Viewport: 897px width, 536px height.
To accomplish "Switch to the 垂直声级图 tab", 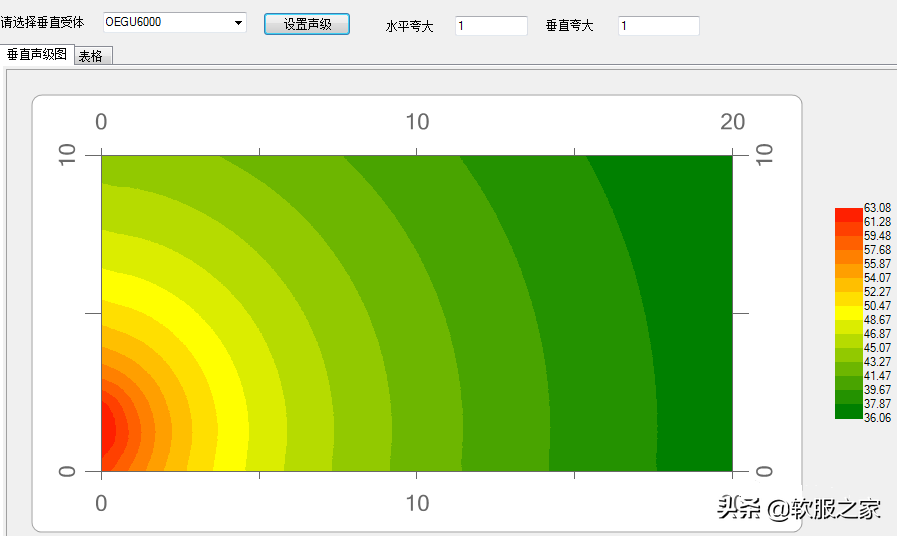I will click(37, 54).
